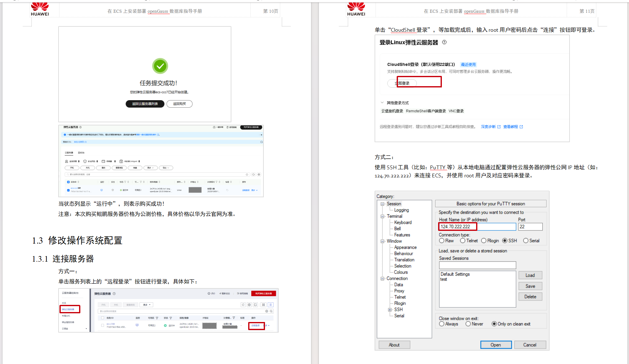Click the Saved Sessions text field
629x364 pixels.
(477, 265)
